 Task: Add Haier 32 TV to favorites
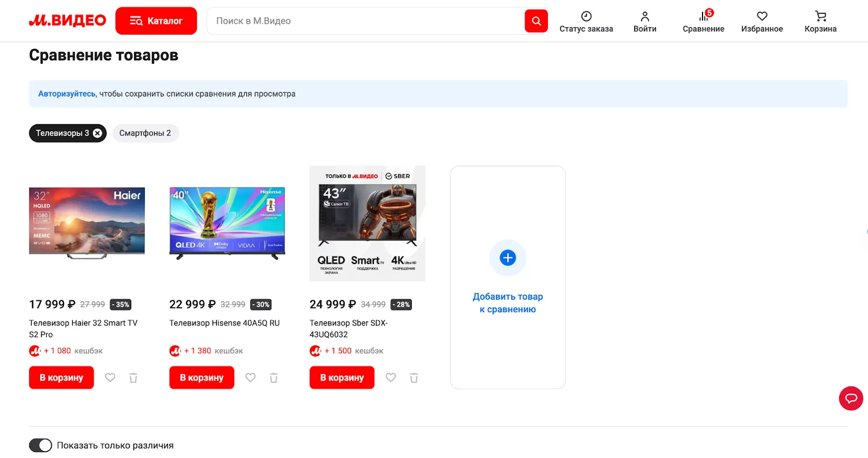tap(110, 378)
